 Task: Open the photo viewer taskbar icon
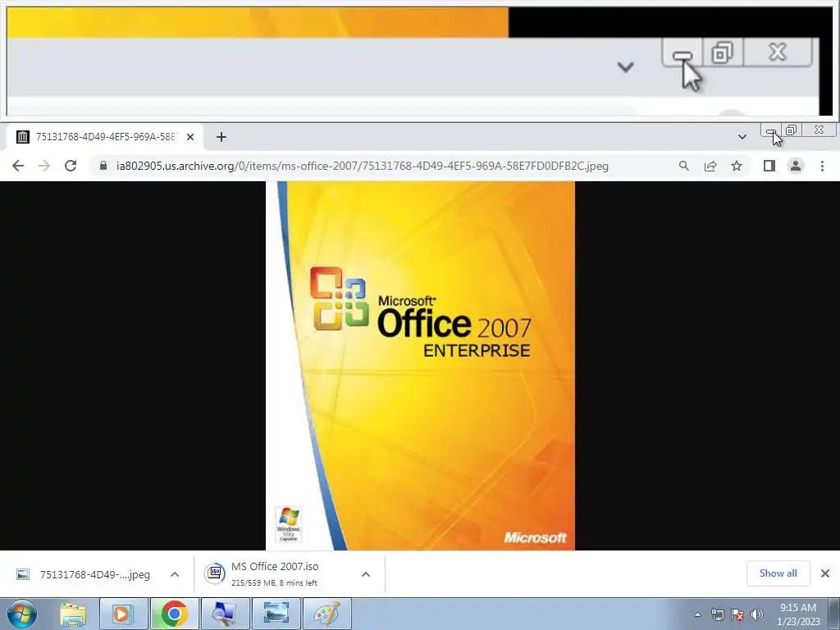point(276,614)
